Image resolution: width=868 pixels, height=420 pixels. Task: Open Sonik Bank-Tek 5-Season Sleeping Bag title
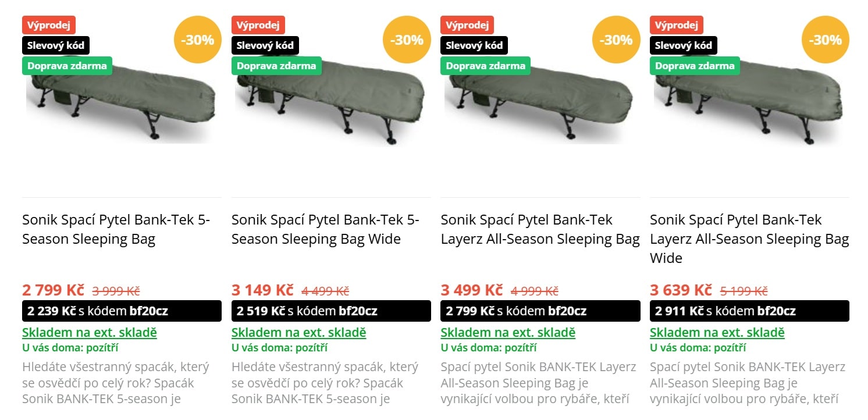point(116,229)
